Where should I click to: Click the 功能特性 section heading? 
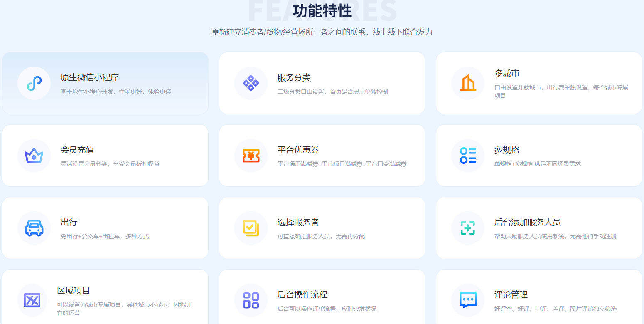click(x=322, y=11)
